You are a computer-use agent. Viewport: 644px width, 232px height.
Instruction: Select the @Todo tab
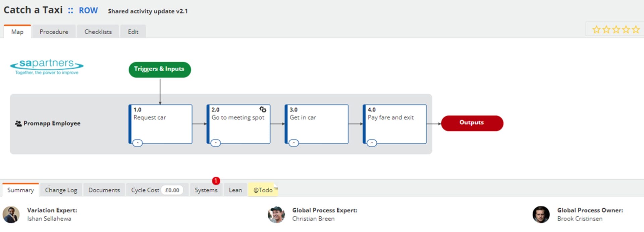263,190
